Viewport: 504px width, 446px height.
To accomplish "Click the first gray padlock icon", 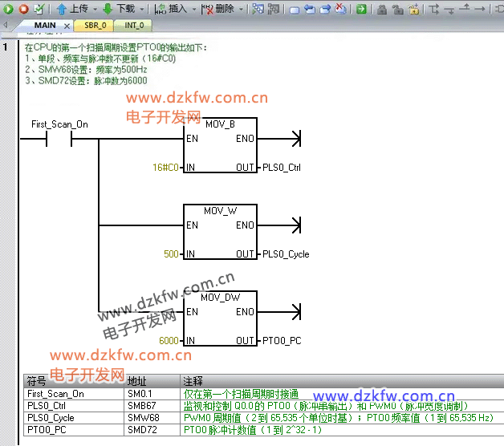I will click(x=382, y=9).
